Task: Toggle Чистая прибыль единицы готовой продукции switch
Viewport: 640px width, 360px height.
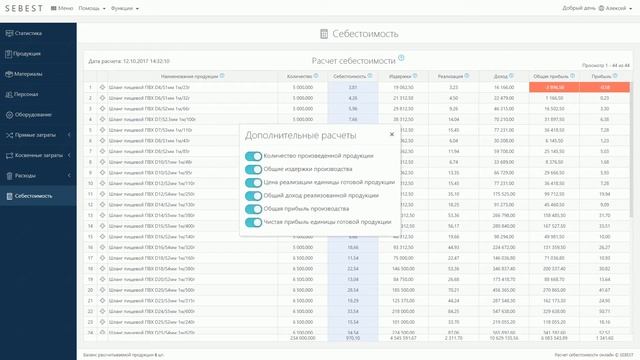Action: (x=253, y=222)
